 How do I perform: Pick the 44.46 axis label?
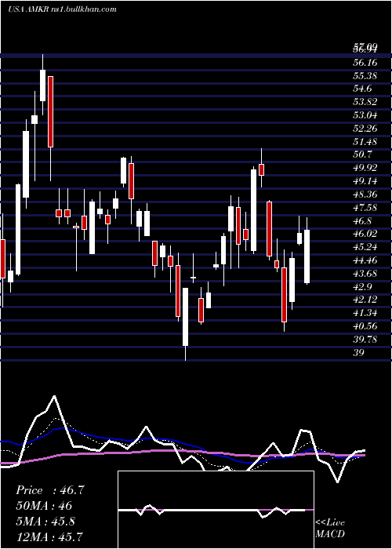tap(365, 260)
